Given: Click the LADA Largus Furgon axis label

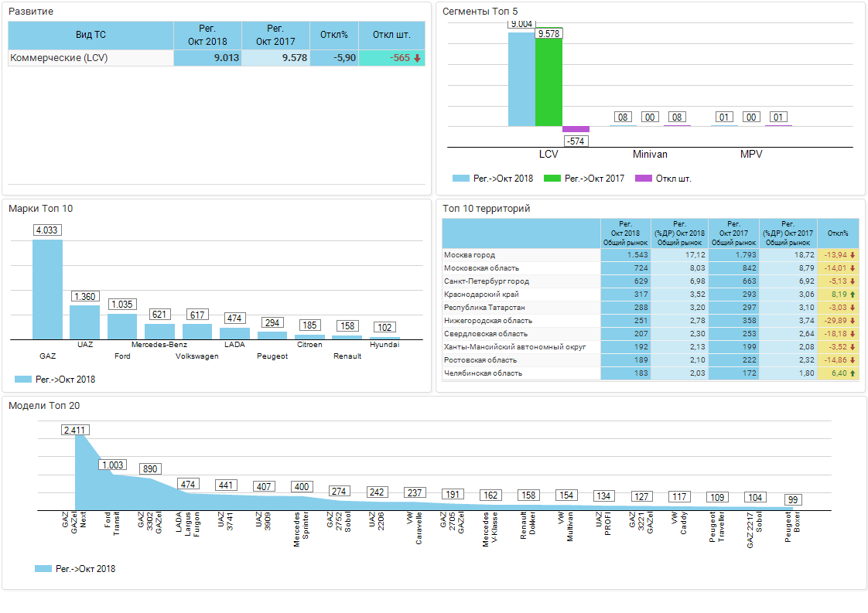Looking at the screenshot, I should click(x=188, y=524).
